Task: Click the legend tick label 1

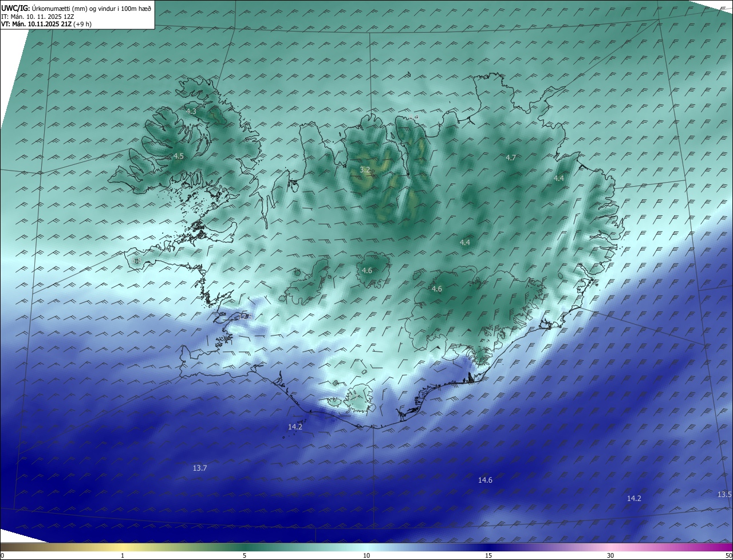Action: (123, 555)
